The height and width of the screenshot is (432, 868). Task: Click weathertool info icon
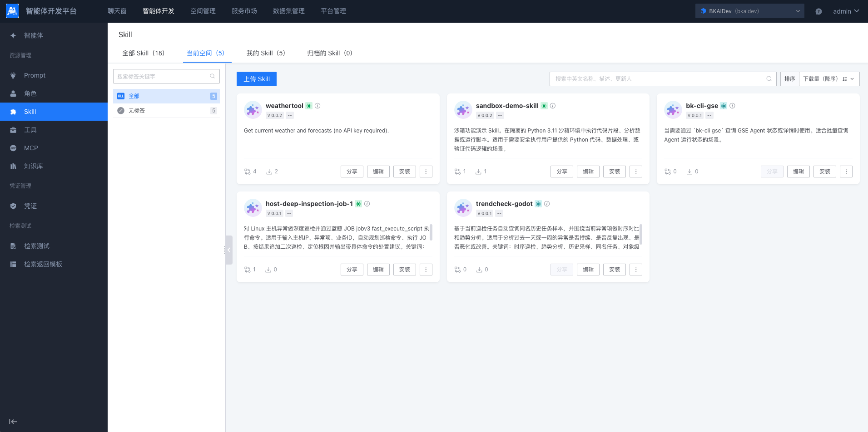point(317,106)
